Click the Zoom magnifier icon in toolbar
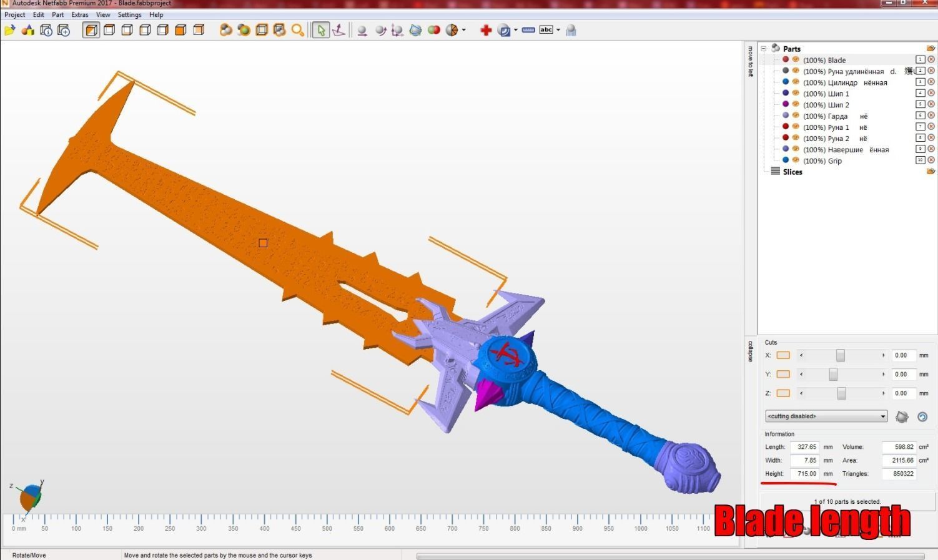938x560 pixels. pos(298,30)
